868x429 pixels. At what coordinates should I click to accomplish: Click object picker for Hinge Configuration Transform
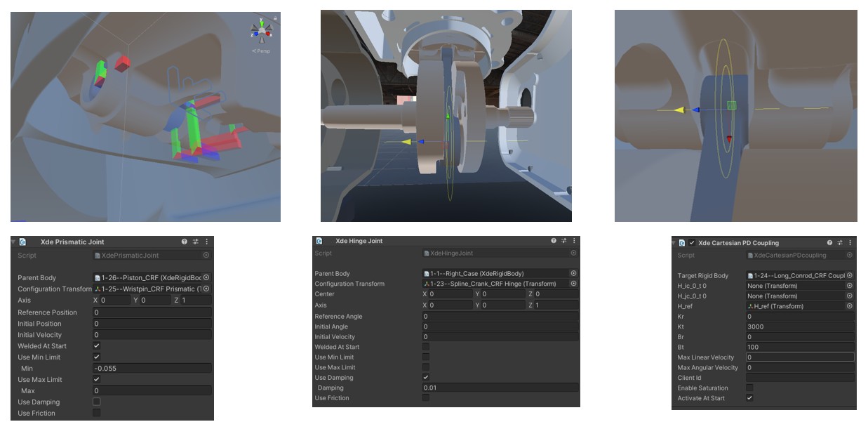573,284
